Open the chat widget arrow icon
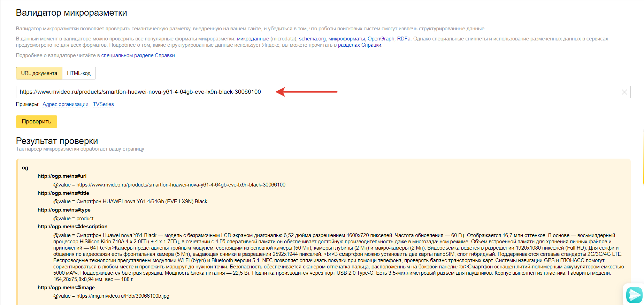This screenshot has height=305, width=644. (x=634, y=295)
